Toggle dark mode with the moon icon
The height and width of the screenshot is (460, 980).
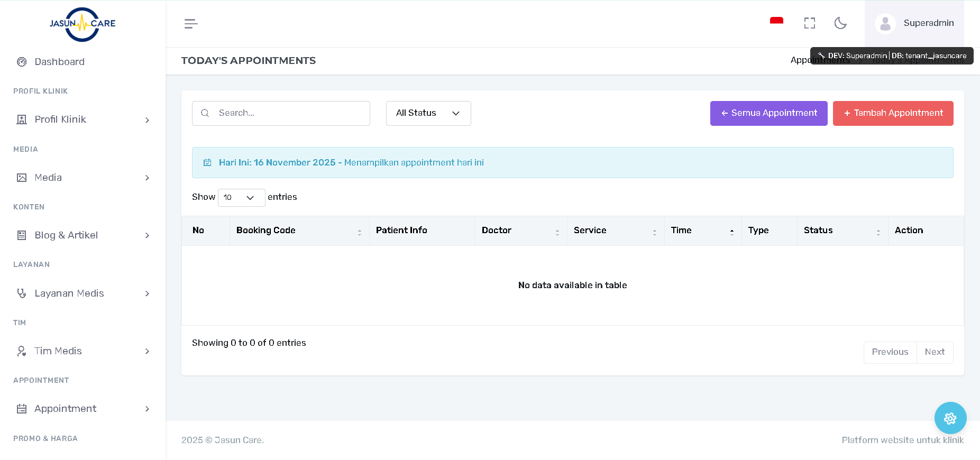840,23
